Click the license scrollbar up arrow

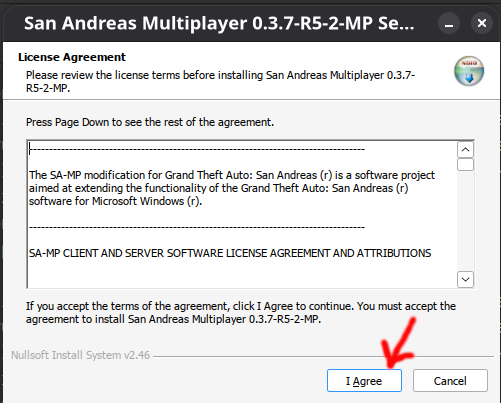466,150
